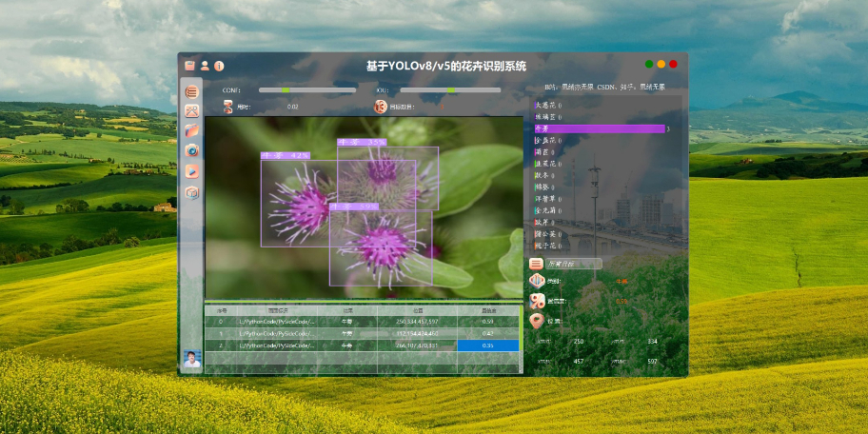Select the image detection icon in sidebar

pyautogui.click(x=192, y=110)
